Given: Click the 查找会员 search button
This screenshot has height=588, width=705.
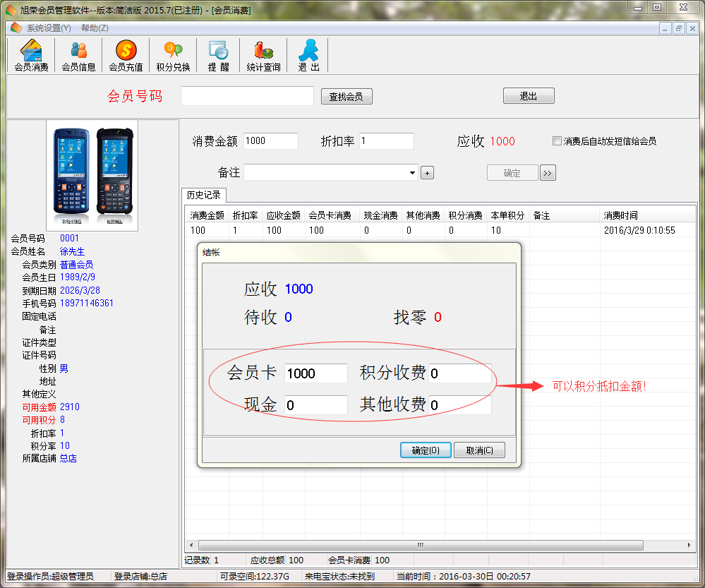Looking at the screenshot, I should click(347, 96).
